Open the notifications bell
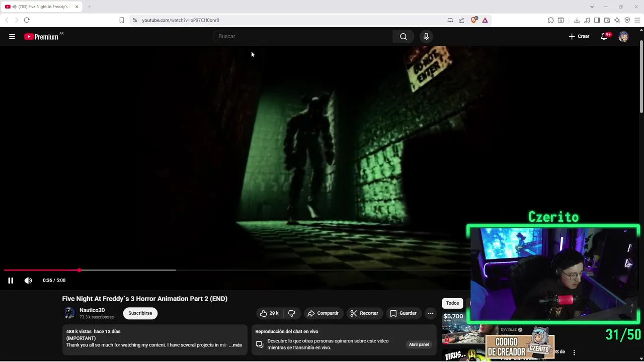The width and height of the screenshot is (644, 362). tap(604, 36)
